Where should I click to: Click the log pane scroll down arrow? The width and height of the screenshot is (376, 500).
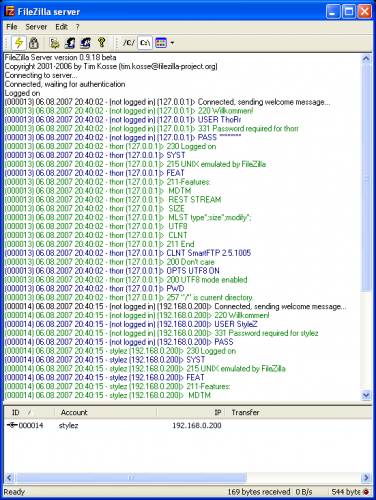point(366,395)
